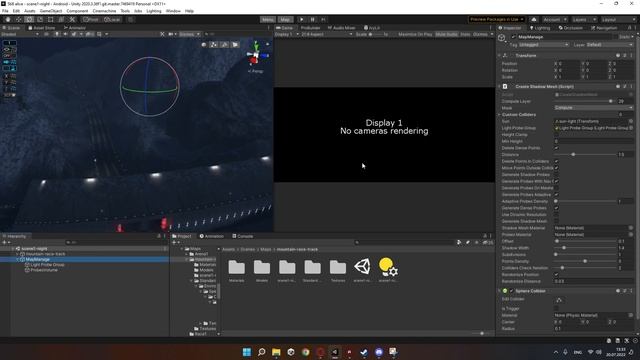Toggle the Is Trigger checkbox
This screenshot has width=640, height=360.
tap(556, 309)
